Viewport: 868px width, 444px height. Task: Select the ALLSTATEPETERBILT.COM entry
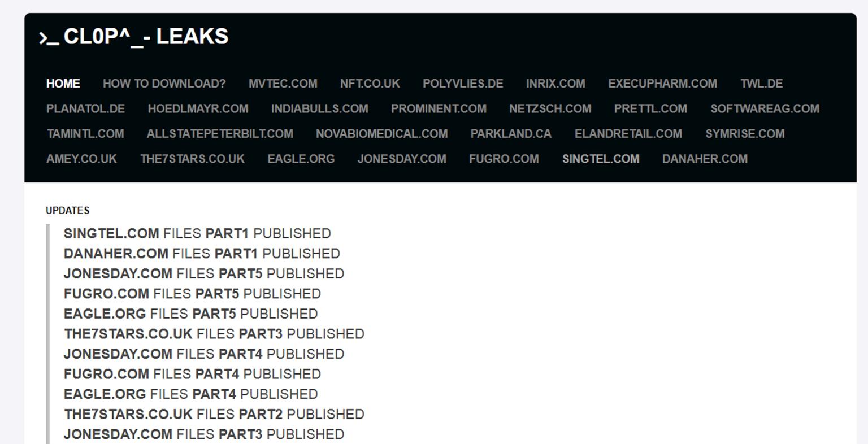coord(219,134)
